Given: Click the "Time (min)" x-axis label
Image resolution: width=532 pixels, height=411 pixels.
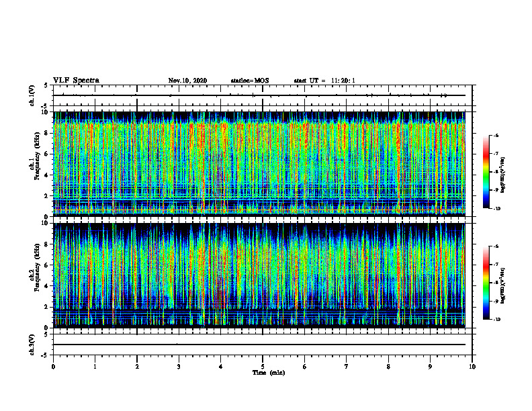Looking at the screenshot, I should pyautogui.click(x=269, y=373).
